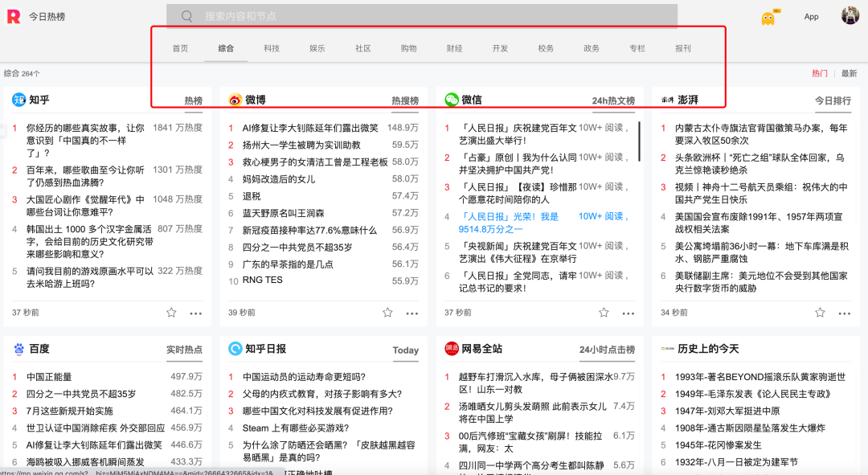The height and width of the screenshot is (475, 868).
Task: Click the 微博 logo icon
Action: coord(235,100)
